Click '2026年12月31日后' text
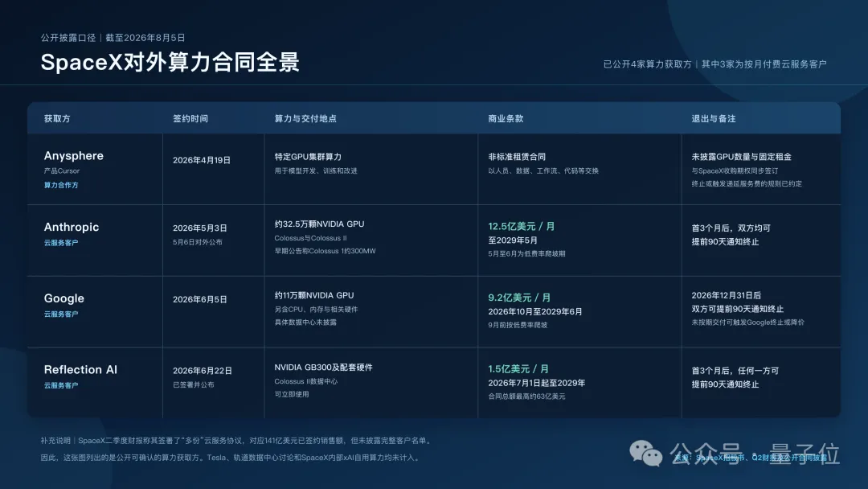868x489 pixels. pyautogui.click(x=726, y=296)
